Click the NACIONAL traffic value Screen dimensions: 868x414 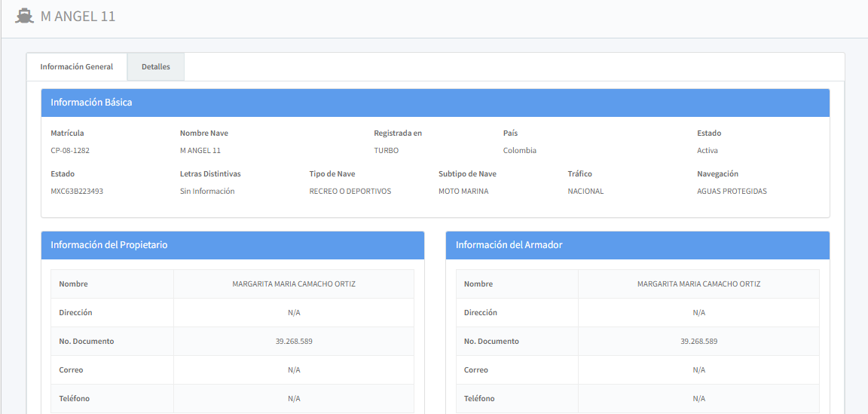tap(585, 191)
